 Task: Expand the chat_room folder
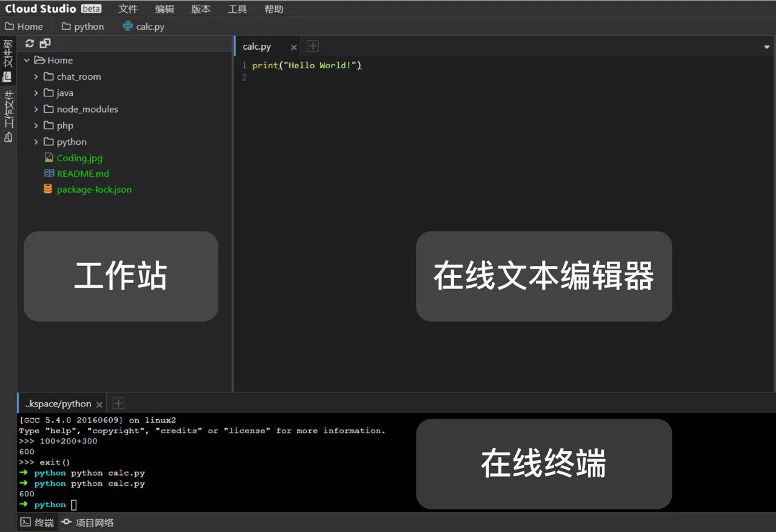point(36,77)
